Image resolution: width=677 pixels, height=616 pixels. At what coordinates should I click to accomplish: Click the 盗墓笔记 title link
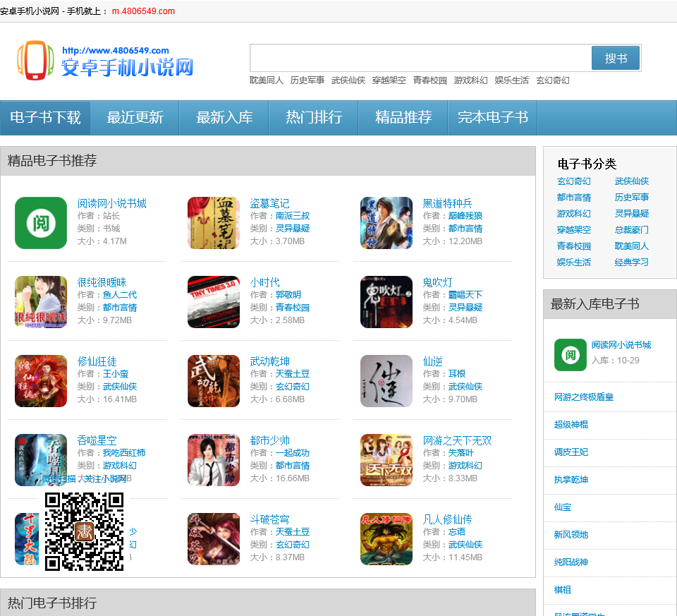pos(269,203)
